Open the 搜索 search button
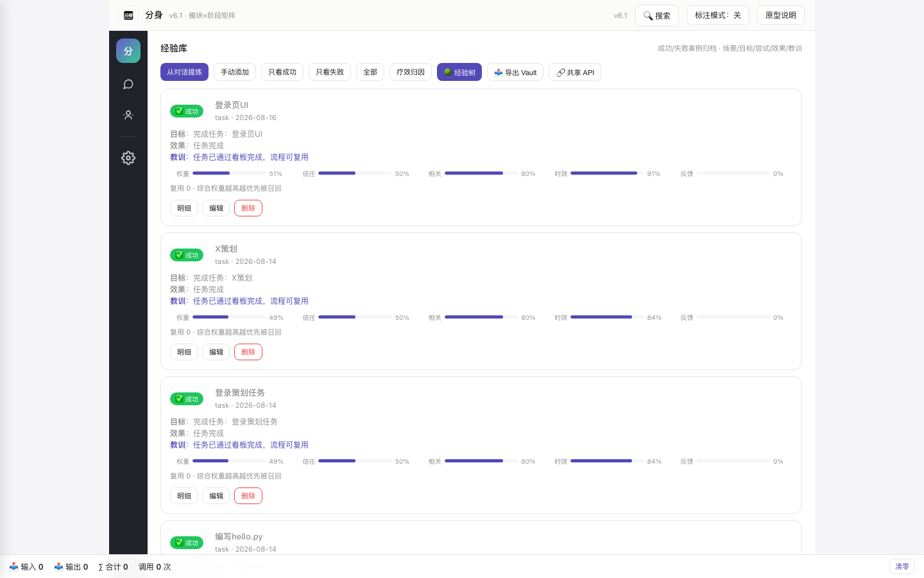The image size is (924, 578). pos(657,15)
